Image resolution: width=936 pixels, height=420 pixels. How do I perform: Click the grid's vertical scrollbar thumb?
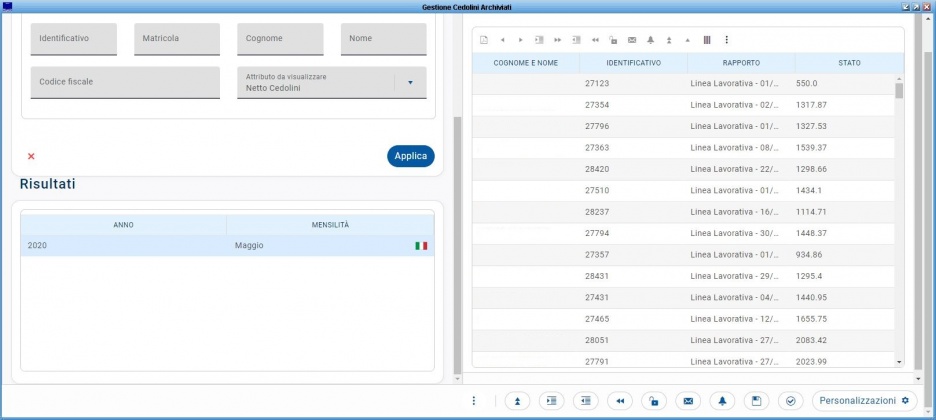click(899, 91)
